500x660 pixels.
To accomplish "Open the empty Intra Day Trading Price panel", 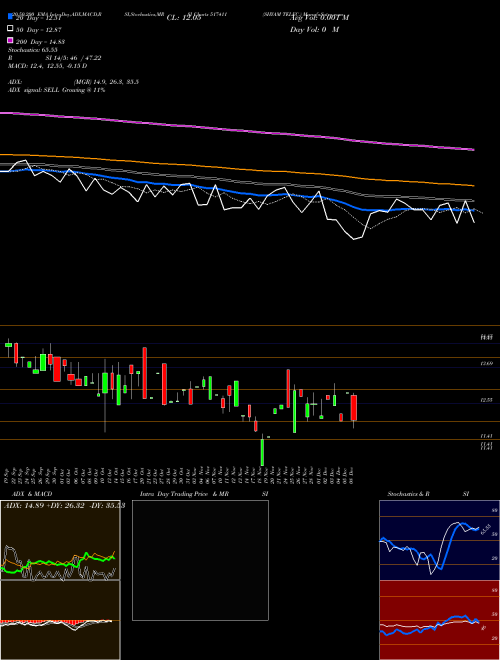I will (x=200, y=560).
